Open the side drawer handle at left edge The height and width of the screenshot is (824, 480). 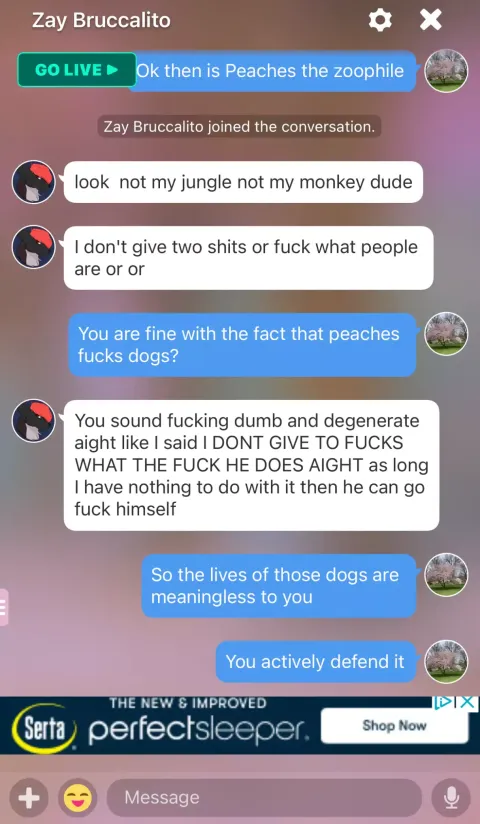tap(4, 607)
